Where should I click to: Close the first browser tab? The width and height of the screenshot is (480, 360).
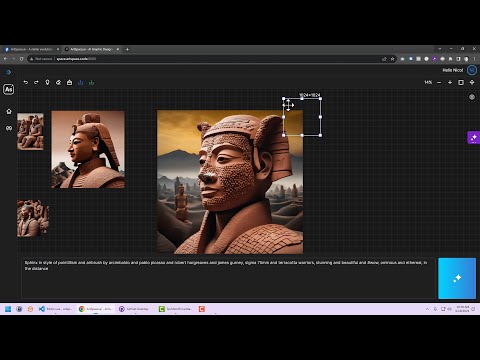pos(58,49)
